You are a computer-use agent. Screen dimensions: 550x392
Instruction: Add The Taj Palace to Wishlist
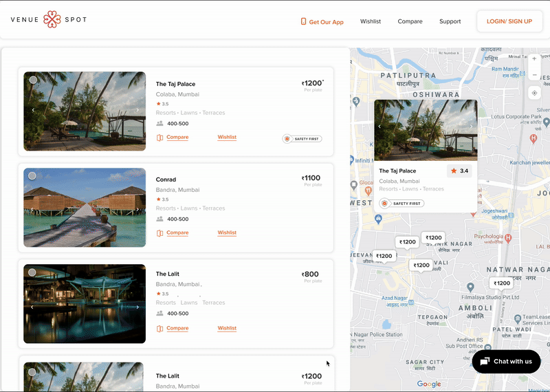point(227,138)
